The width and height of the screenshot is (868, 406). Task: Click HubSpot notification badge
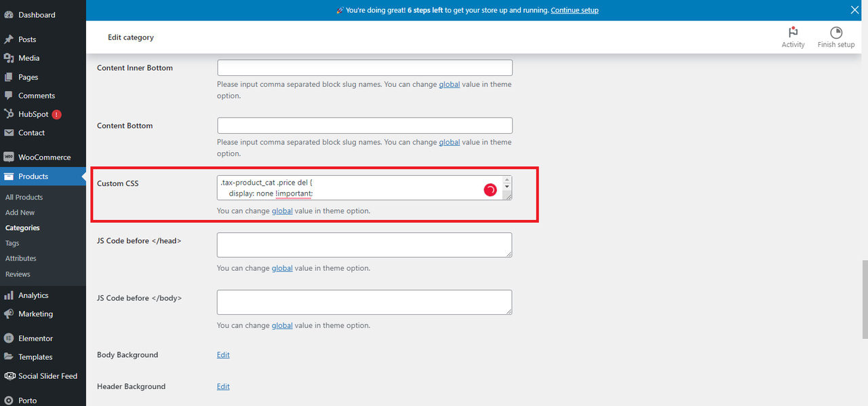pos(56,114)
